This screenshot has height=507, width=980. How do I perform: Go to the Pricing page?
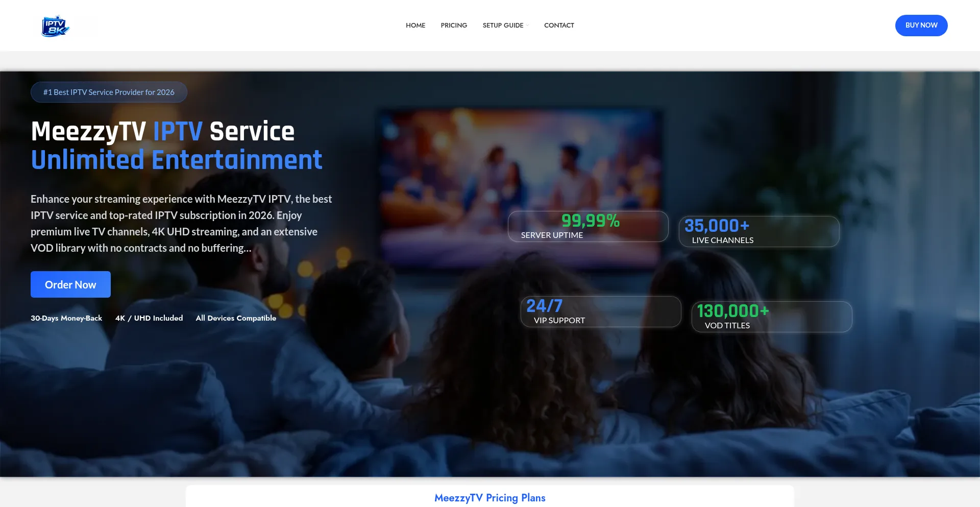point(454,26)
